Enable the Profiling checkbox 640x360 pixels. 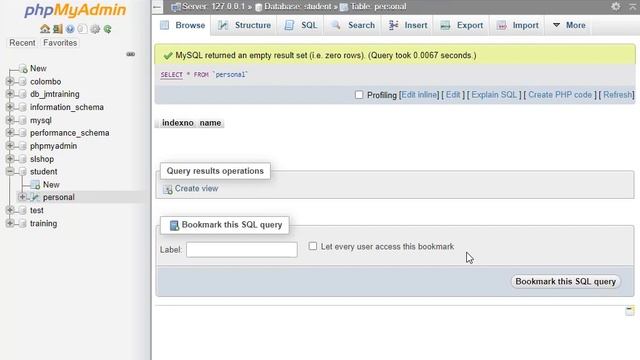(359, 95)
